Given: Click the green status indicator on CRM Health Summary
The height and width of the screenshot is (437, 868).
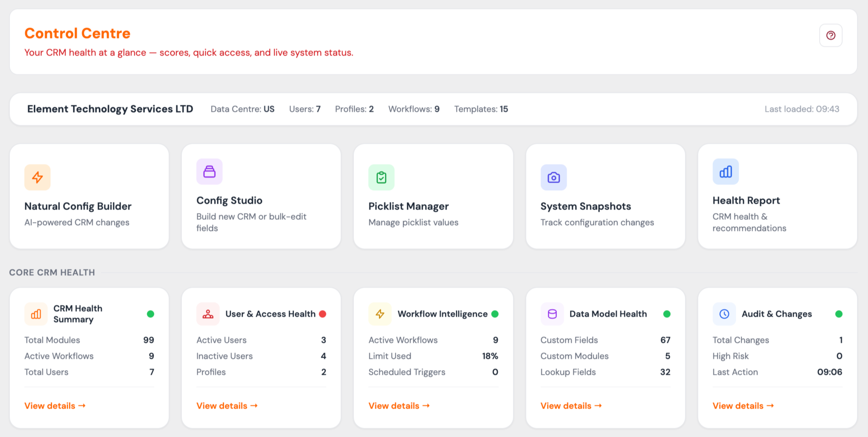Looking at the screenshot, I should (x=151, y=314).
